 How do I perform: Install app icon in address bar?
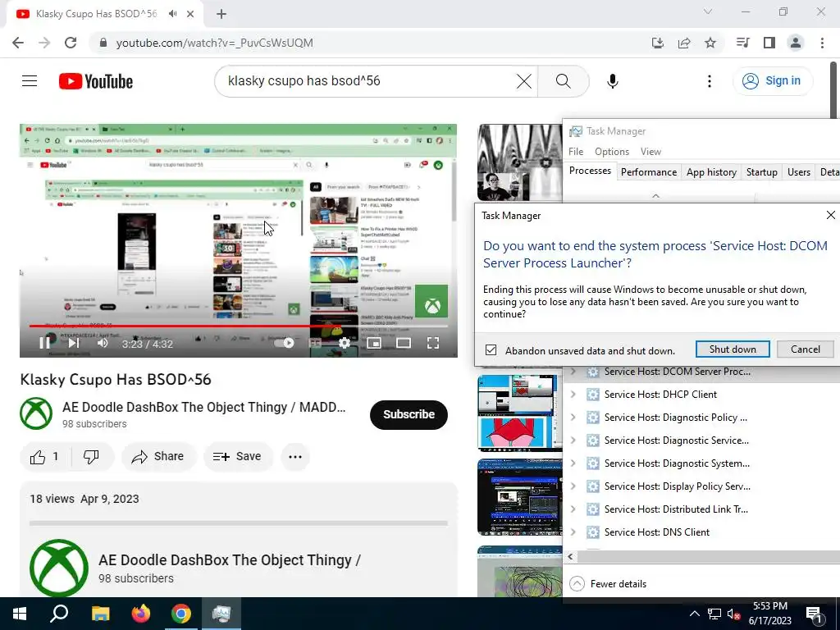(x=658, y=43)
